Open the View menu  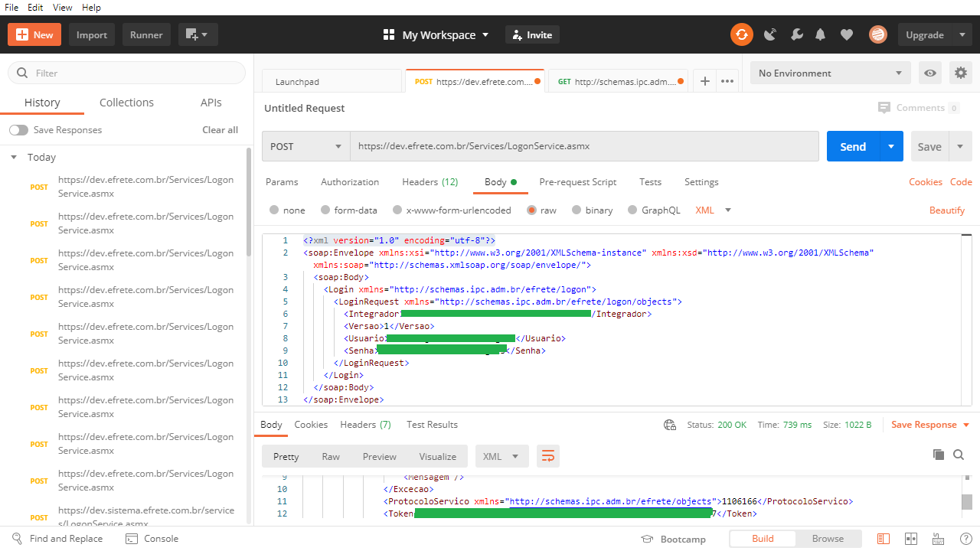62,7
